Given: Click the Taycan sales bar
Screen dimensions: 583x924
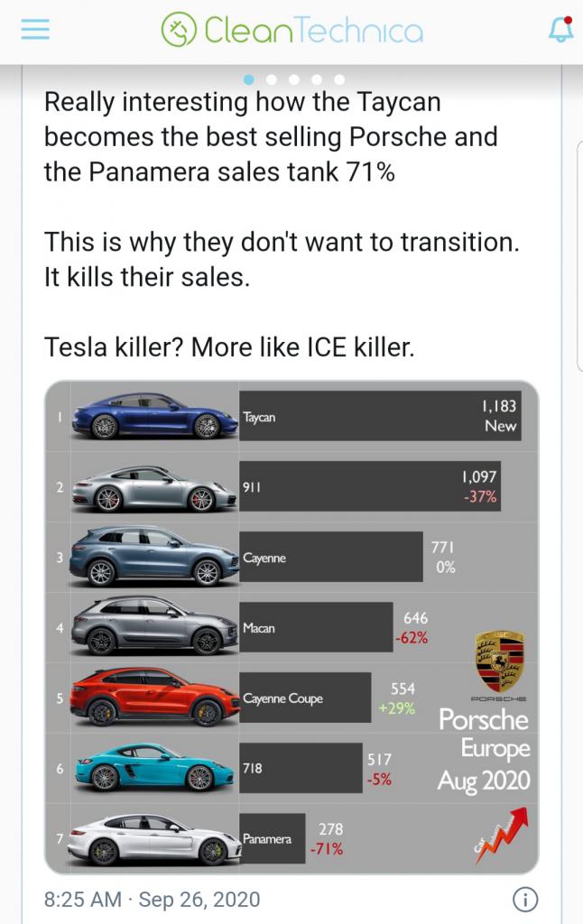Looking at the screenshot, I should click(380, 416).
